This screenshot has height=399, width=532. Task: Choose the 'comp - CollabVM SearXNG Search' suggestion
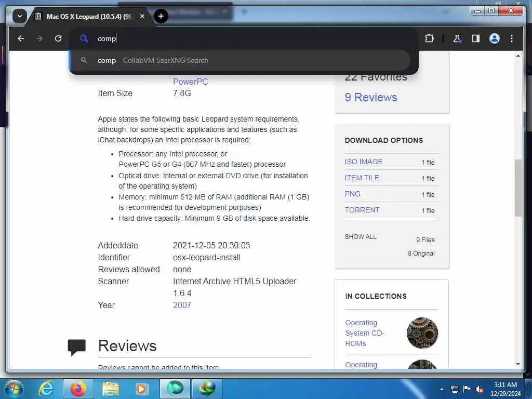click(x=240, y=60)
